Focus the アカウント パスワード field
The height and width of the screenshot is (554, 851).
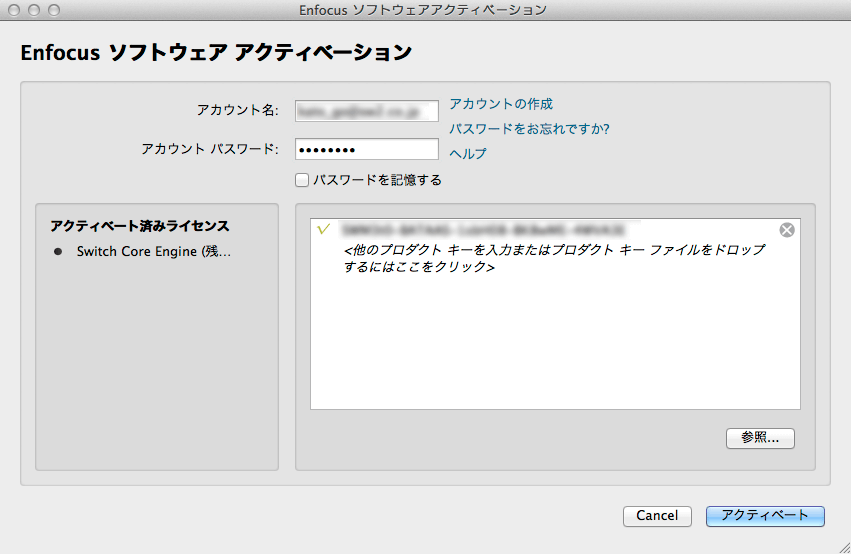tap(366, 149)
